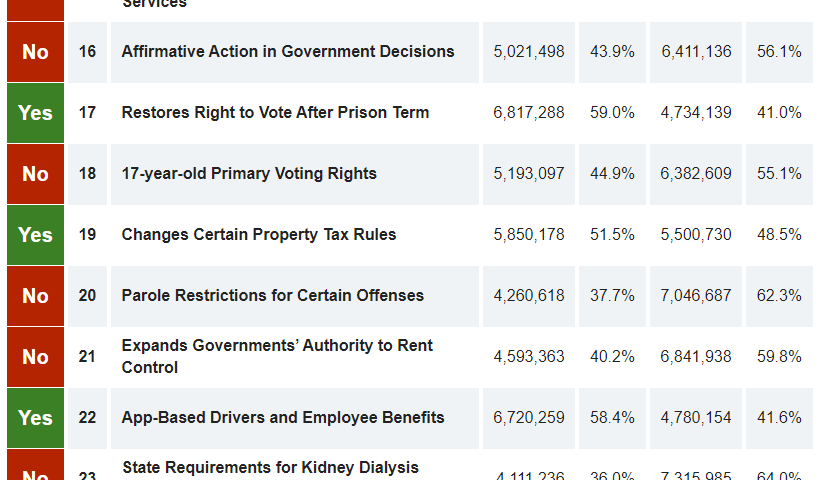826x480 pixels.
Task: Click proposition number 19 cell
Action: point(88,235)
